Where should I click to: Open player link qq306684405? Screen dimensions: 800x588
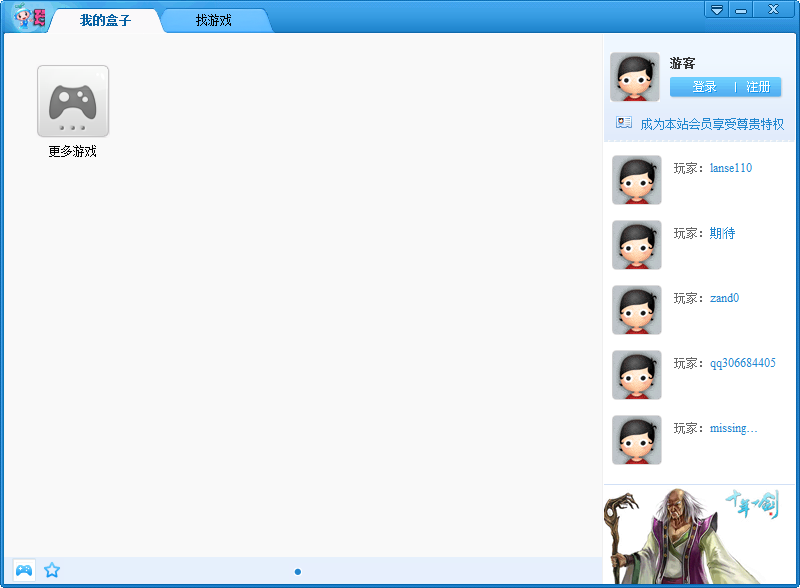[743, 363]
